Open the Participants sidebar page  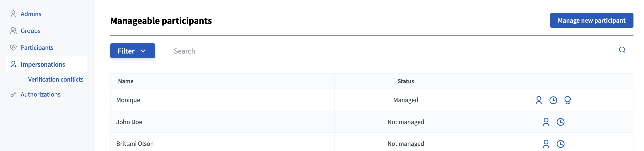click(37, 47)
